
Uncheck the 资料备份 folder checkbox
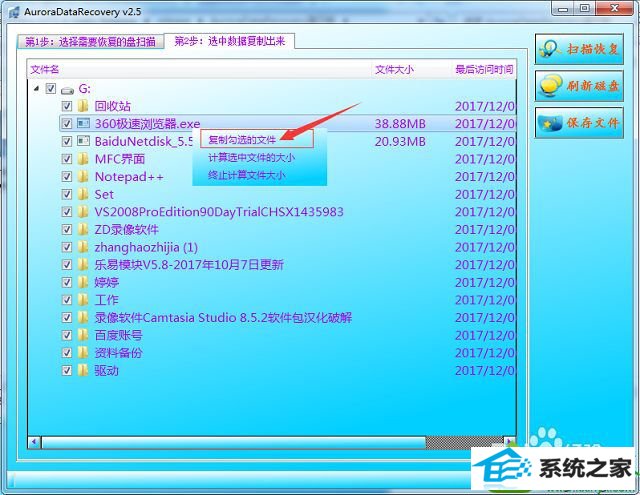(66, 353)
